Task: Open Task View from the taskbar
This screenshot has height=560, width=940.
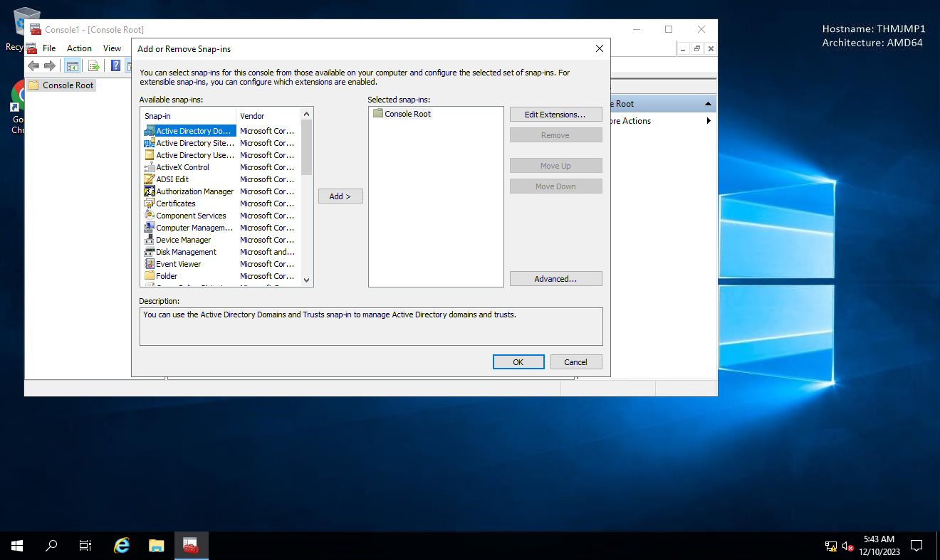Action: [85, 546]
